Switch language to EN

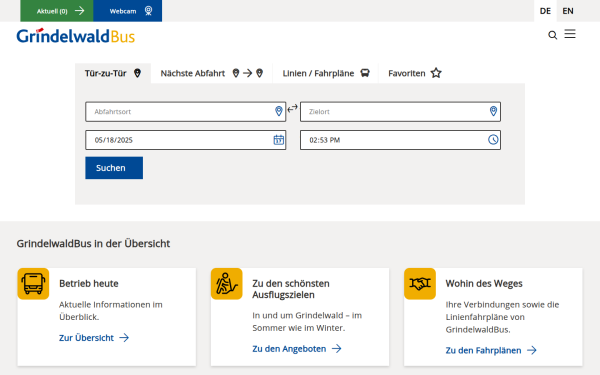click(568, 11)
